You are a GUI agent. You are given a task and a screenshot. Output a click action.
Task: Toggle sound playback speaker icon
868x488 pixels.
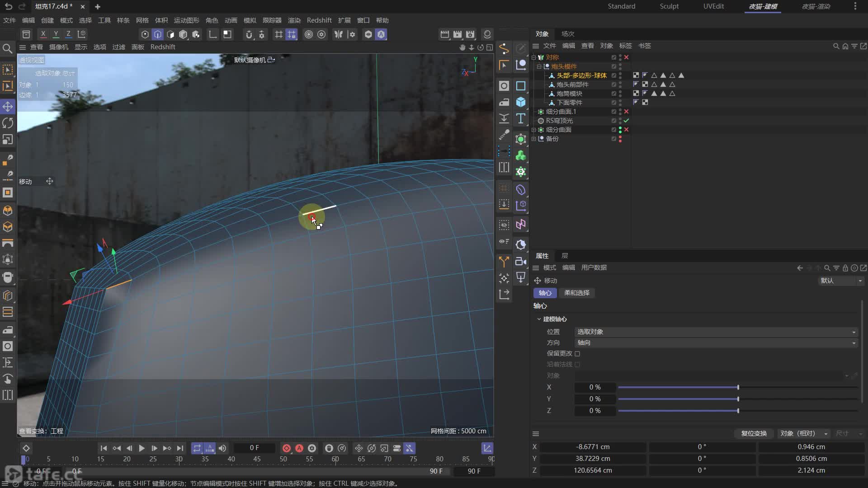tap(222, 448)
